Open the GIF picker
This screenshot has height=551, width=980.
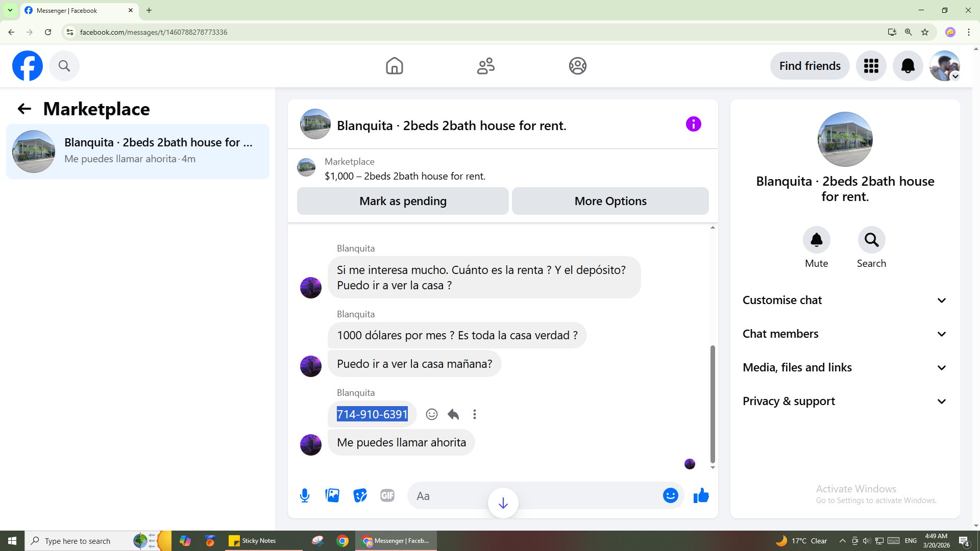coord(387,495)
